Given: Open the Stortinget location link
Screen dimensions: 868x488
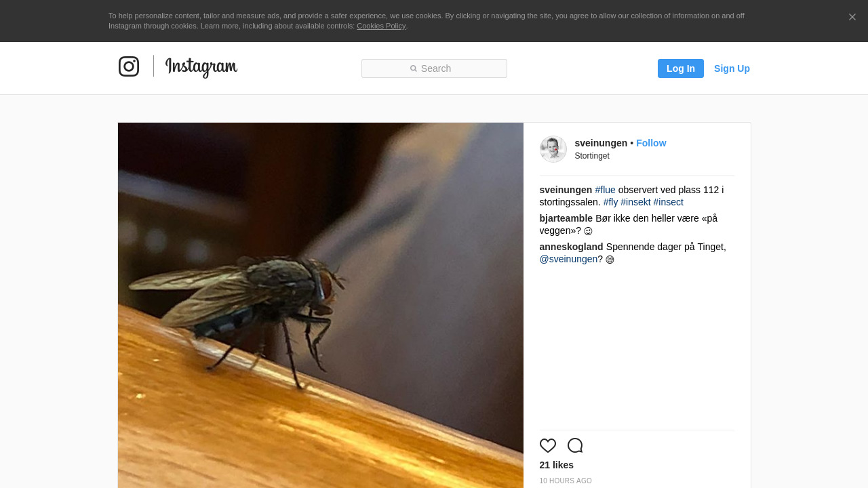Looking at the screenshot, I should pyautogui.click(x=592, y=156).
